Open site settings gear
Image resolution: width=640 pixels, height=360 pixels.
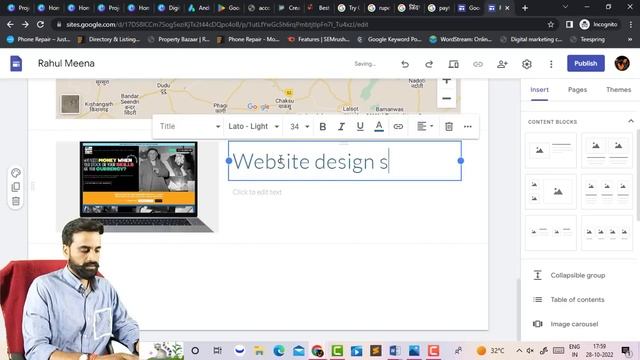coord(527,64)
